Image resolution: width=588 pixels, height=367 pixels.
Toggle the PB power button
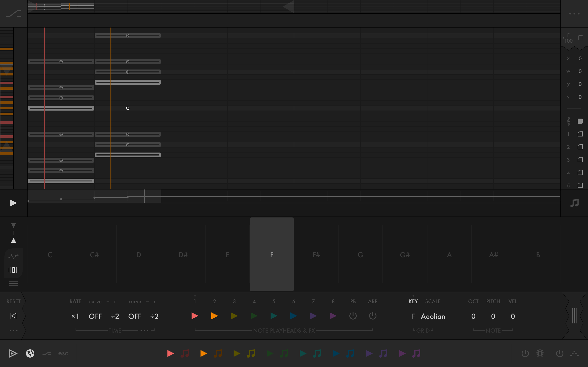[353, 316]
